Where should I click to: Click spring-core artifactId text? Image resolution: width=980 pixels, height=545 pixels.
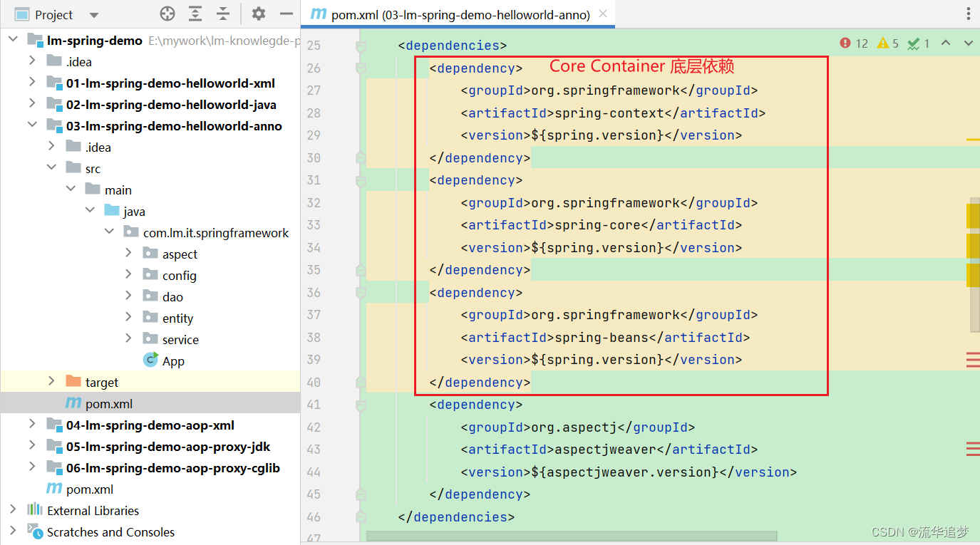pyautogui.click(x=598, y=225)
